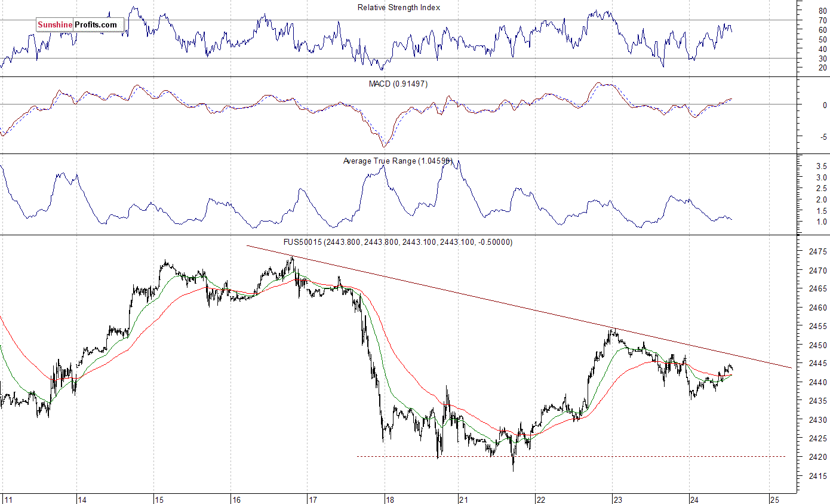
Task: Click date label 21 on time axis
Action: point(463,499)
